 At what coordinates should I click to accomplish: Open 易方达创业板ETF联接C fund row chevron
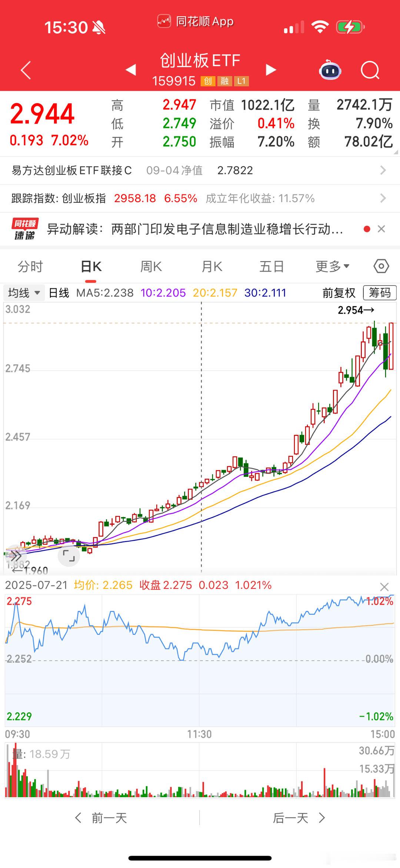[x=383, y=170]
